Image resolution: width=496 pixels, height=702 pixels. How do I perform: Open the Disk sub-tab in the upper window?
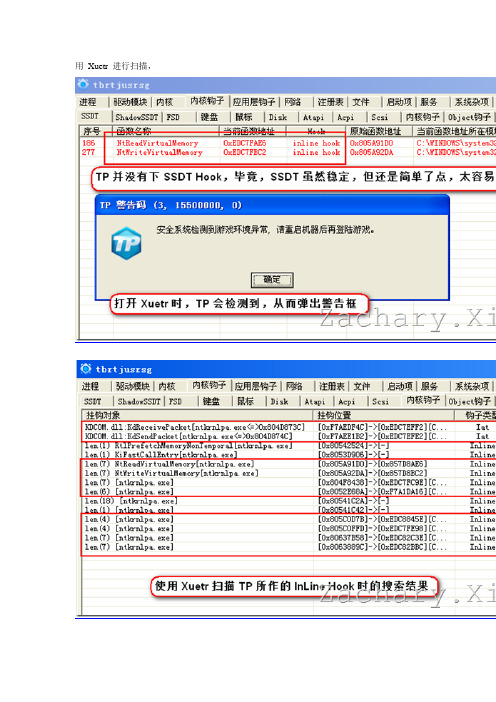(278, 117)
